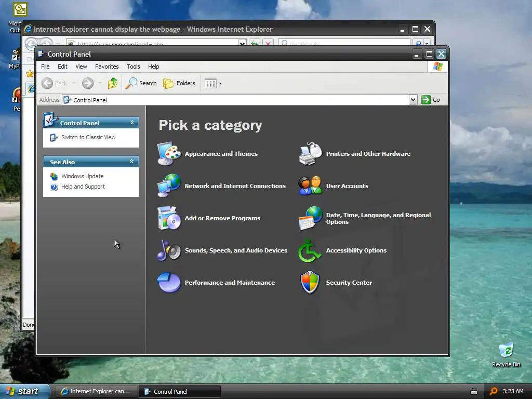Image resolution: width=532 pixels, height=399 pixels.
Task: Click the Windows Update link
Action: [83, 176]
